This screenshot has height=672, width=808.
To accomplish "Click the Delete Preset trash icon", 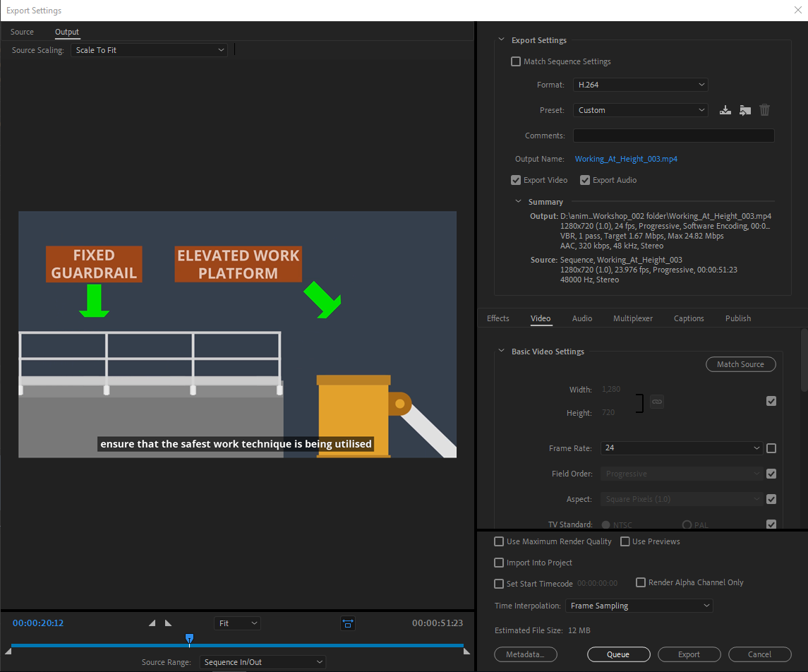I will click(x=764, y=110).
